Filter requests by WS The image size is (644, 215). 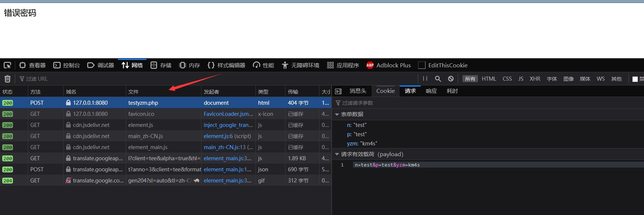point(601,79)
